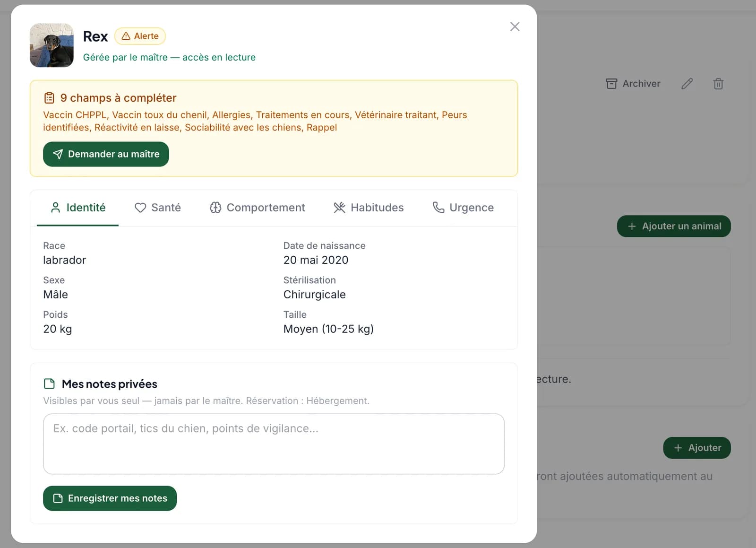This screenshot has height=548, width=756.
Task: Select the weight value 20 kg
Action: pos(57,329)
